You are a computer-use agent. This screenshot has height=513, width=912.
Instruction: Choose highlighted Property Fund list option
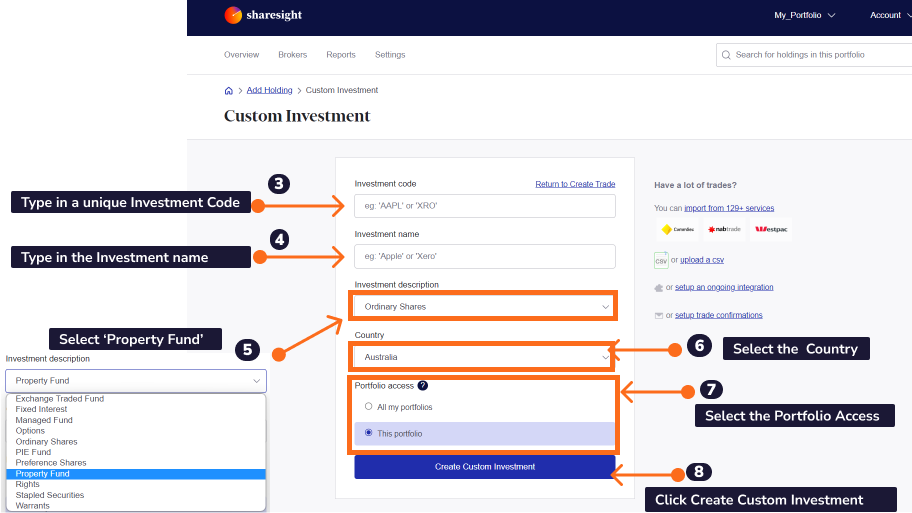136,474
